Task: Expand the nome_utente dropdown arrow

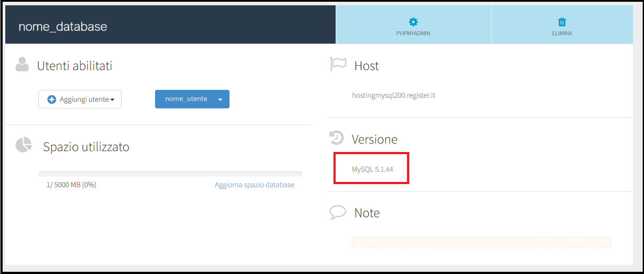Action: pos(220,100)
